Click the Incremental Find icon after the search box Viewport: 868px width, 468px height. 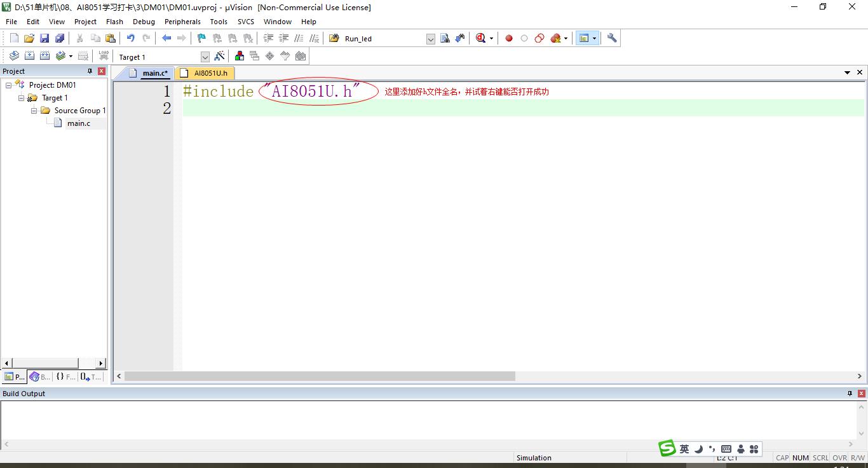tap(460, 38)
